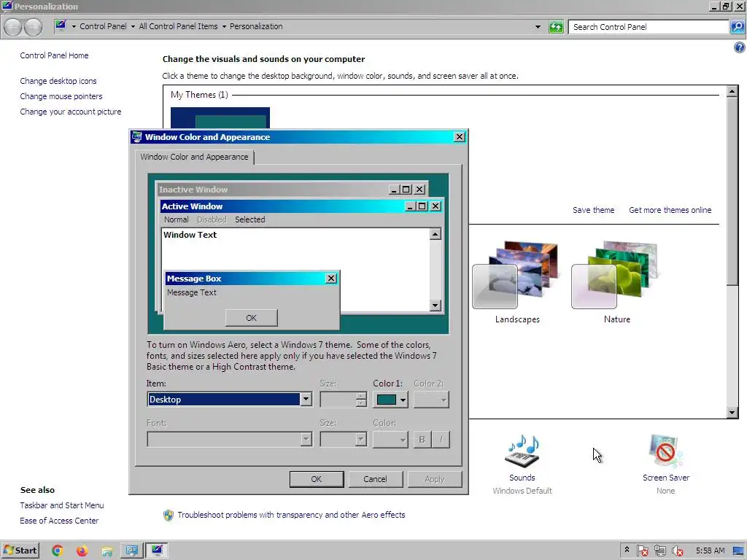
Task: Click the Start button
Action: (x=20, y=551)
